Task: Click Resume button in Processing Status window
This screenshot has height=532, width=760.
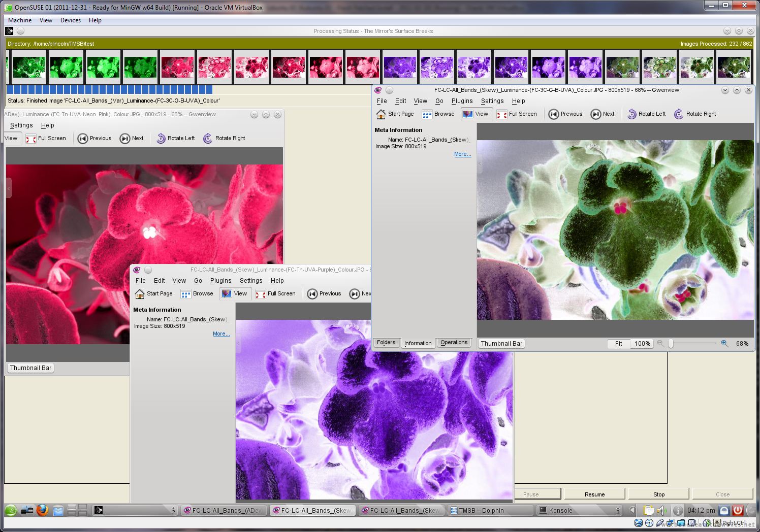Action: tap(594, 494)
